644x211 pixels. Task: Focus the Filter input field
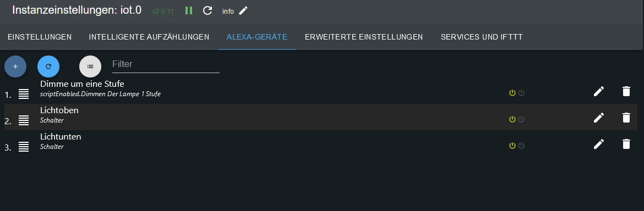coord(166,64)
